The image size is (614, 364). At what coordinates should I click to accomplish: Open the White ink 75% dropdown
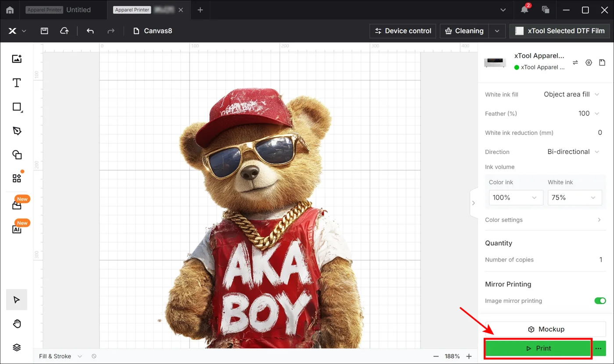[575, 198]
